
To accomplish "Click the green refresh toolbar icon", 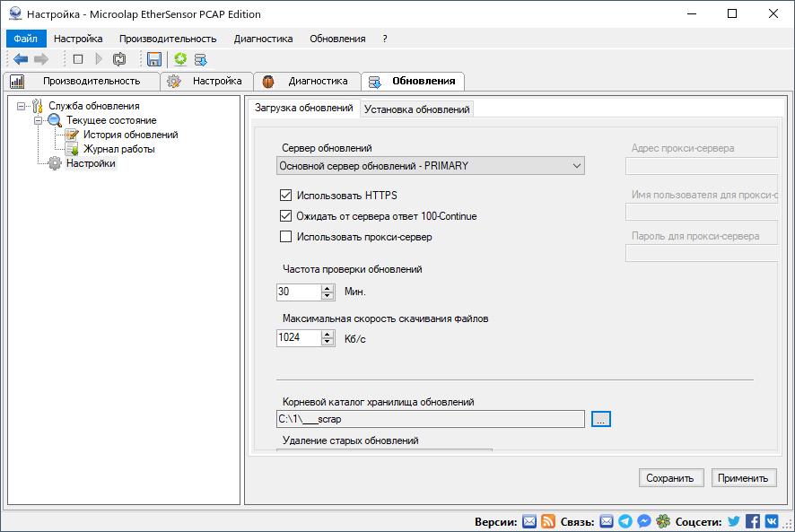I will (x=179, y=59).
